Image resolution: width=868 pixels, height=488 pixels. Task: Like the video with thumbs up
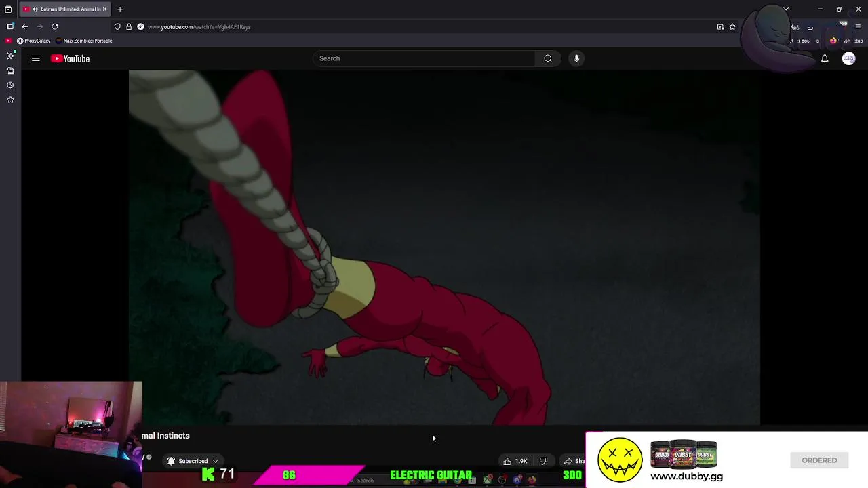coord(515,461)
